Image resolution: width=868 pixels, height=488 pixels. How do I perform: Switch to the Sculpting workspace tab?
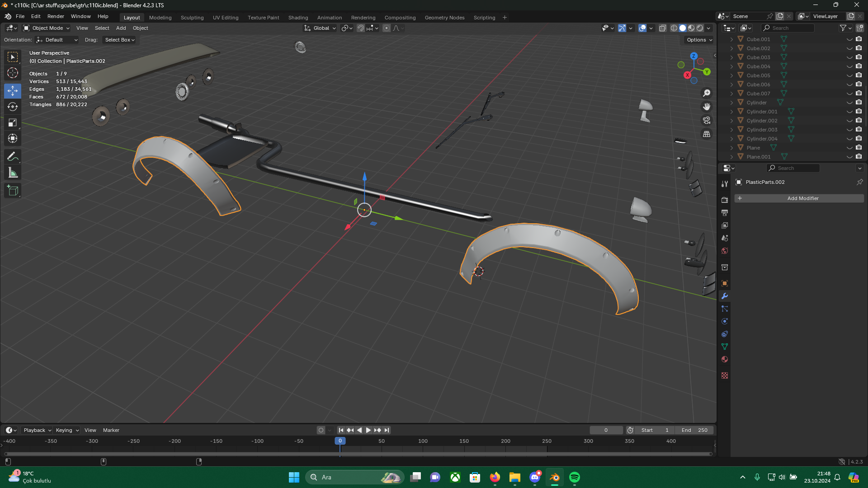192,18
